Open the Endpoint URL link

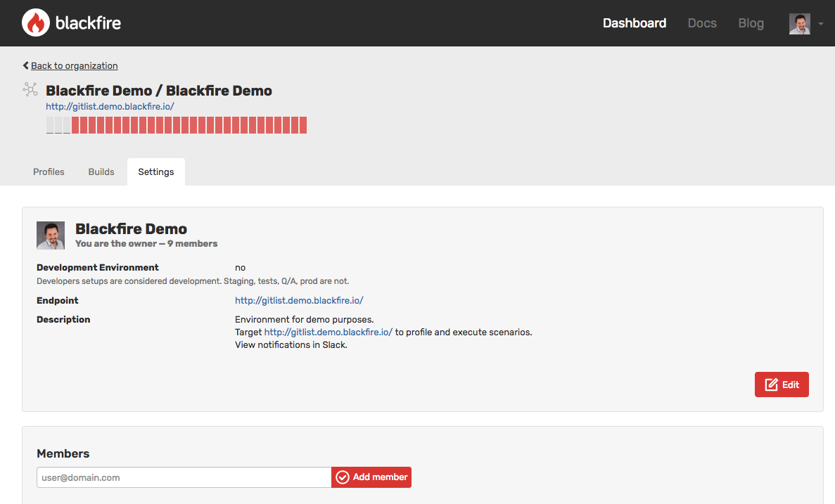(x=299, y=300)
